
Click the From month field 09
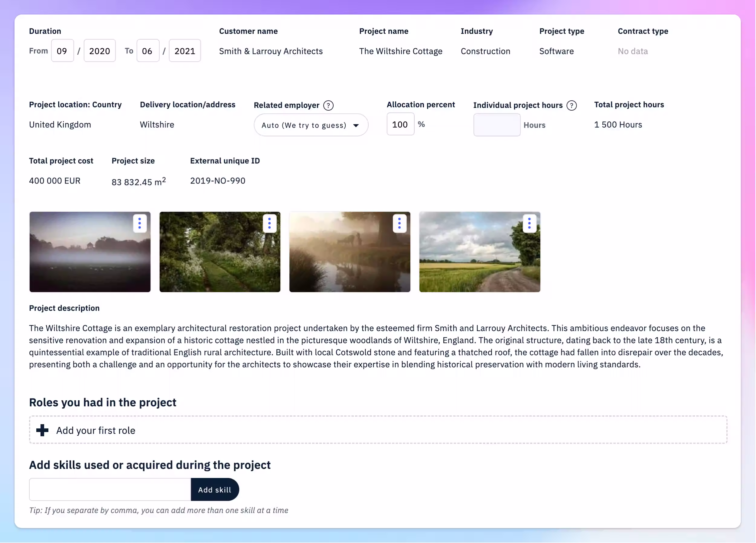click(x=62, y=51)
